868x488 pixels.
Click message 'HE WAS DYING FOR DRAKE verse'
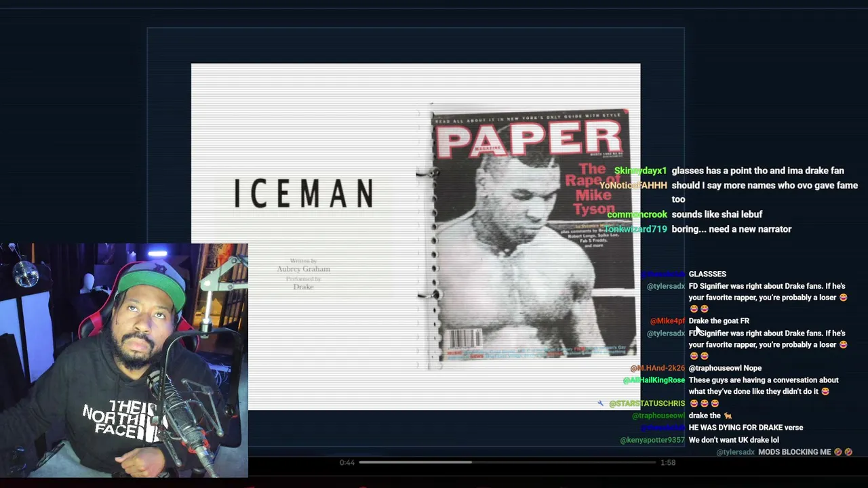coord(746,428)
